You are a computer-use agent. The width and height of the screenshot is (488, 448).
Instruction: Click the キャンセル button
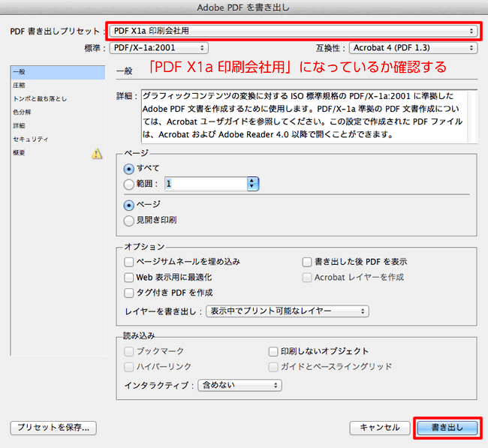tap(380, 428)
